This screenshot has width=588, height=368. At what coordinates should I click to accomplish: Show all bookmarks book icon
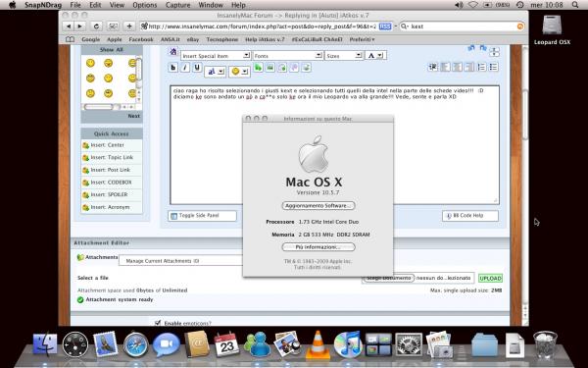point(70,39)
